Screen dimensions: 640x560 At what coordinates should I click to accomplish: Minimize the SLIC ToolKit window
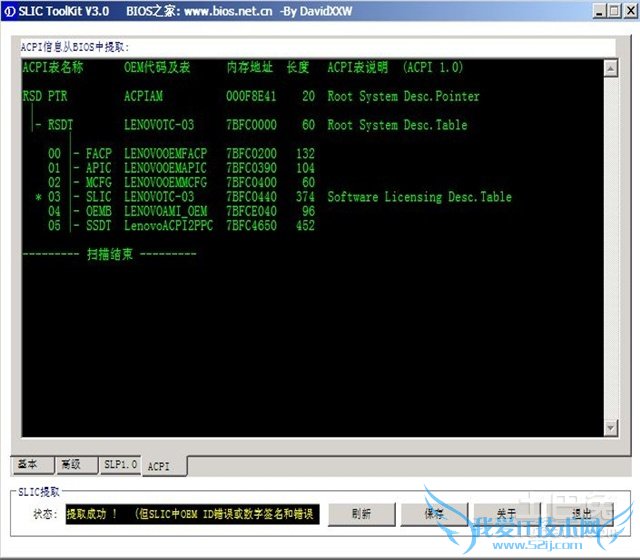pyautogui.click(x=600, y=10)
